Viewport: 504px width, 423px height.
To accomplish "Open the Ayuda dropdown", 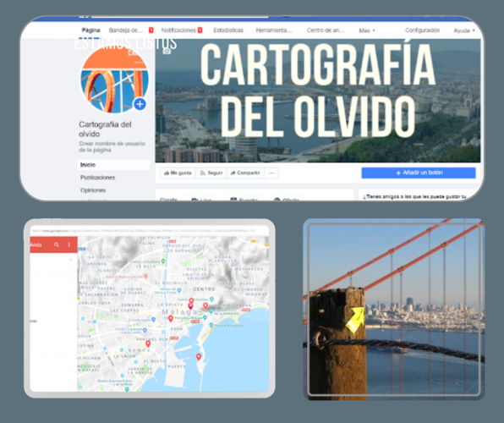I will (x=464, y=30).
